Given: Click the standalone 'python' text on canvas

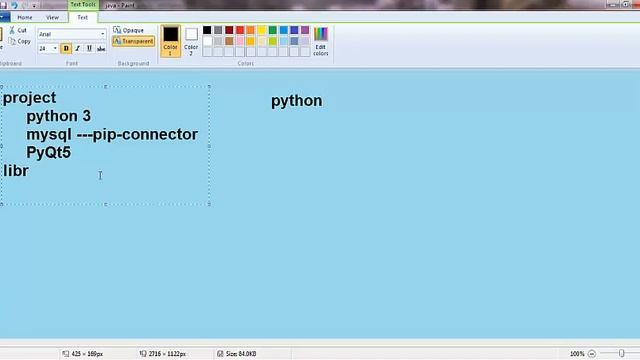Looking at the screenshot, I should (297, 101).
